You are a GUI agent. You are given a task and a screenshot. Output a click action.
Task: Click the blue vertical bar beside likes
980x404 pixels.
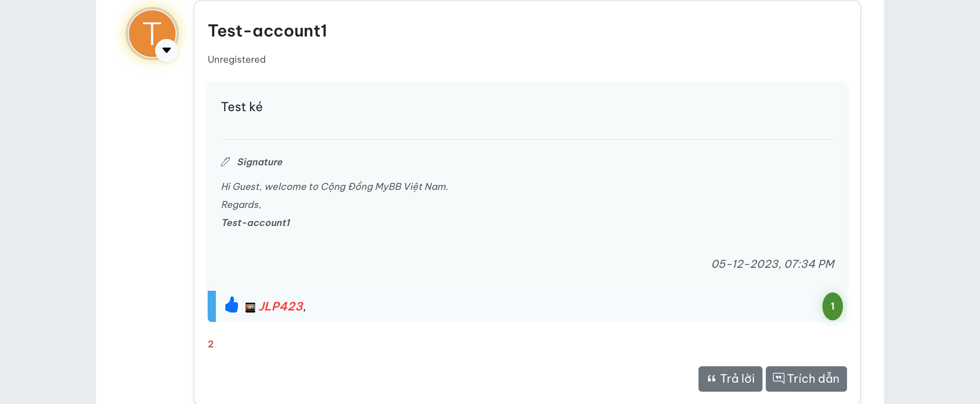click(212, 306)
